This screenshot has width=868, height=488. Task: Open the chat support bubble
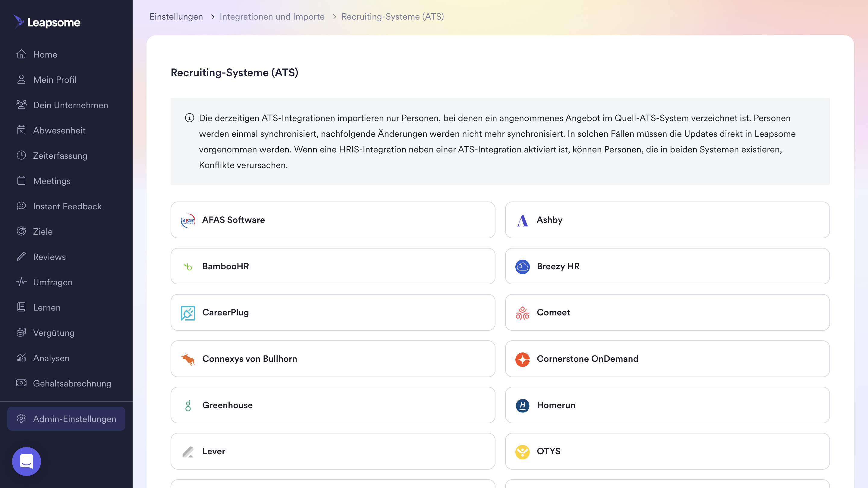(26, 461)
